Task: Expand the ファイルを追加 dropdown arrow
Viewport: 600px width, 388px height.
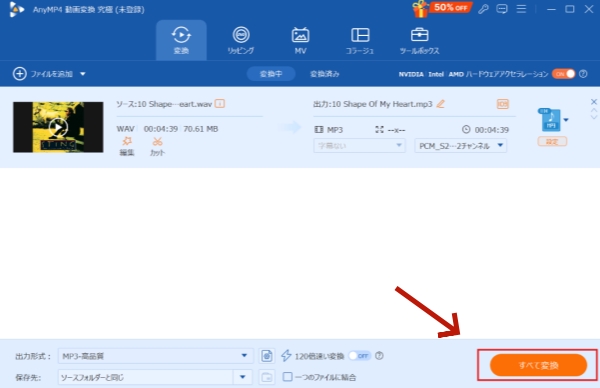Action: [83, 74]
